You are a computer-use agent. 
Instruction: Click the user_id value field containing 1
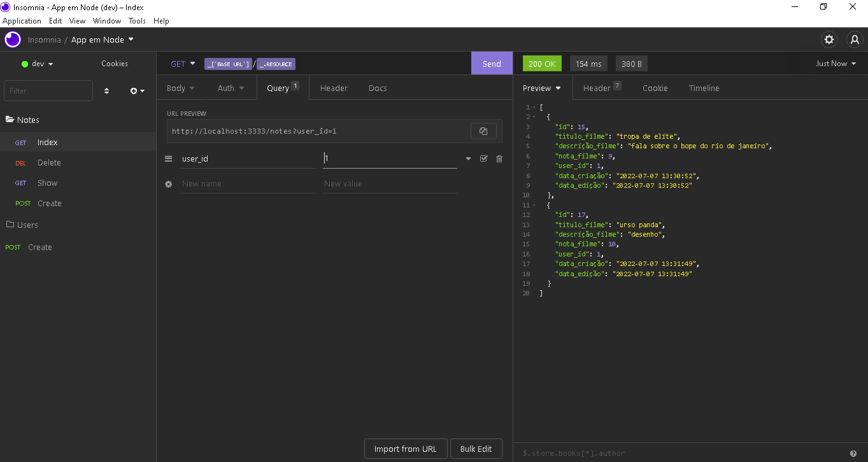click(x=390, y=158)
